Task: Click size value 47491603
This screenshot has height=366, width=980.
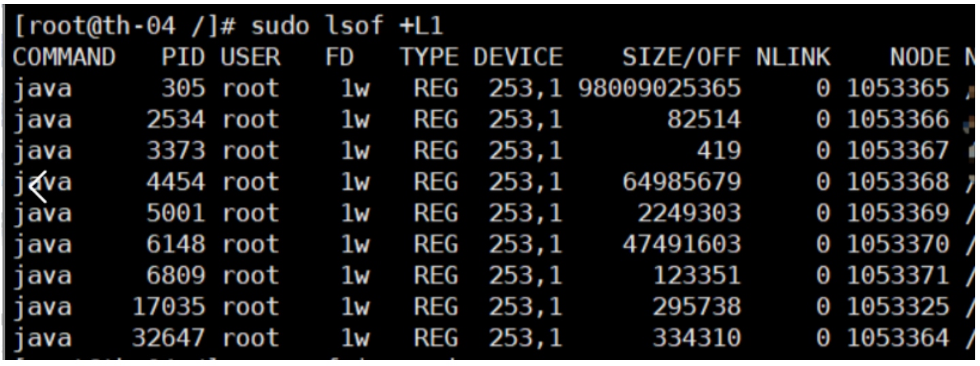Action: pyautogui.click(x=681, y=244)
